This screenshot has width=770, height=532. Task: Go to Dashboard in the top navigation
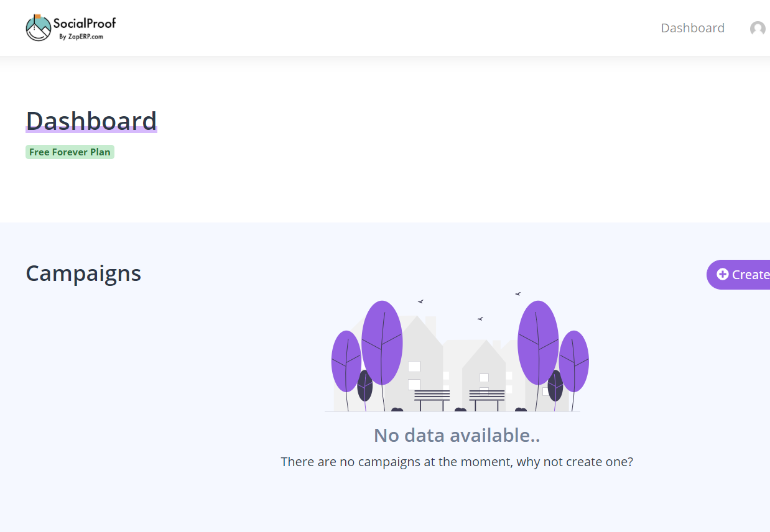coord(692,28)
